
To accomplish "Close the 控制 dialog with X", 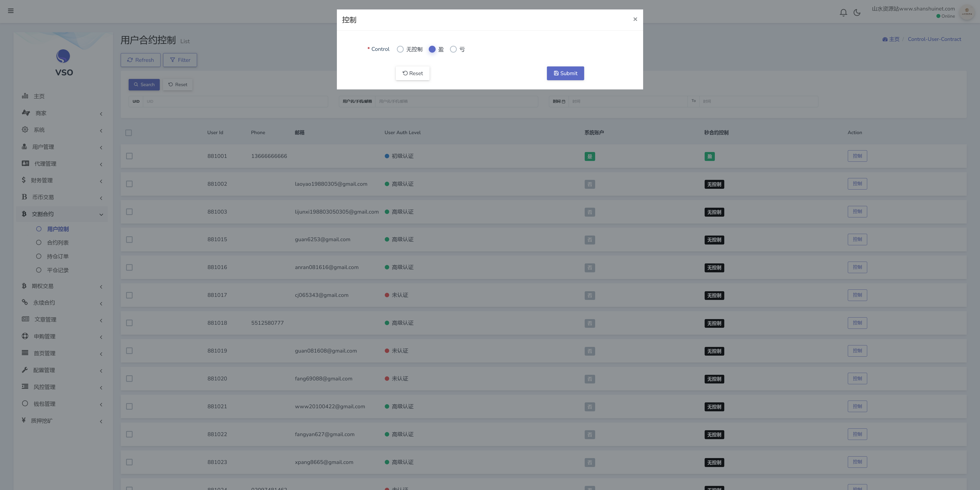I will coord(635,19).
